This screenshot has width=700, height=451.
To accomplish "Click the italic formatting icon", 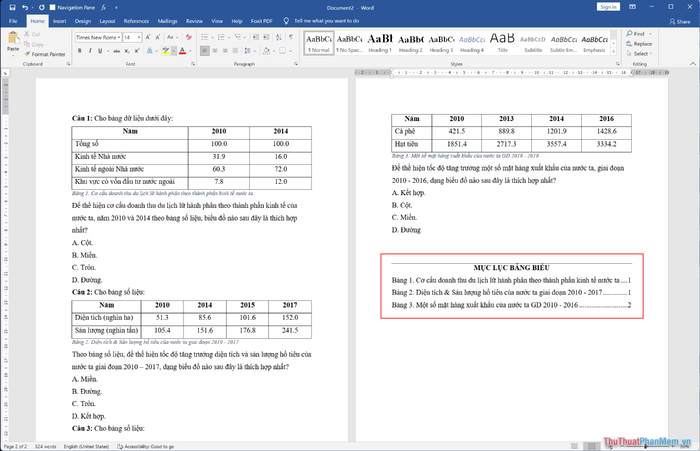I will 89,52.
